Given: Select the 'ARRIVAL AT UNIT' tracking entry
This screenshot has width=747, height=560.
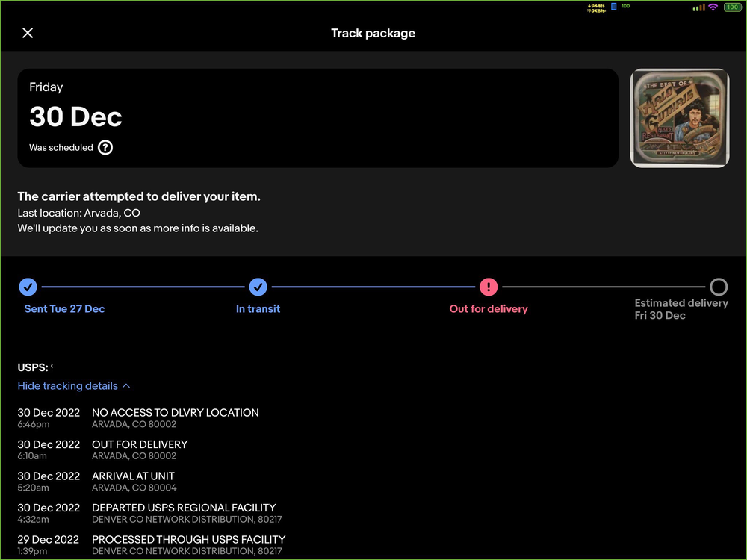Looking at the screenshot, I should point(133,476).
